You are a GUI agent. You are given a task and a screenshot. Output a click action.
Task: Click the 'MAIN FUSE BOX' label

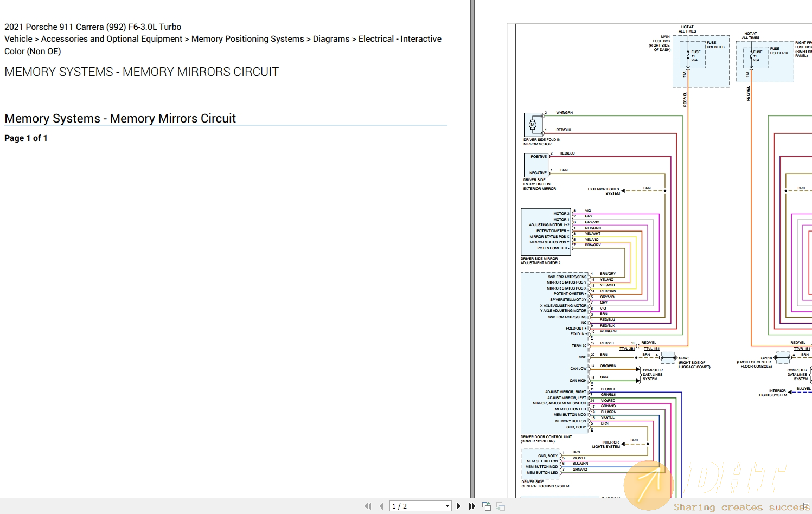[x=662, y=39]
